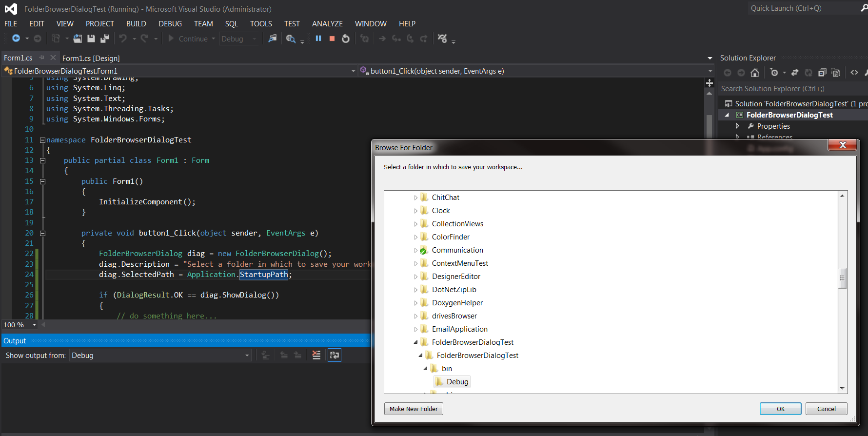Click the folder tree vertical scrollbar thumb
The width and height of the screenshot is (868, 436).
point(842,278)
